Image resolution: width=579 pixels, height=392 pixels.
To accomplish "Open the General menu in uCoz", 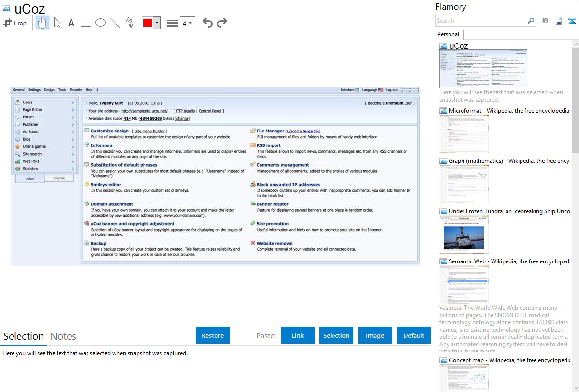I will coord(18,90).
